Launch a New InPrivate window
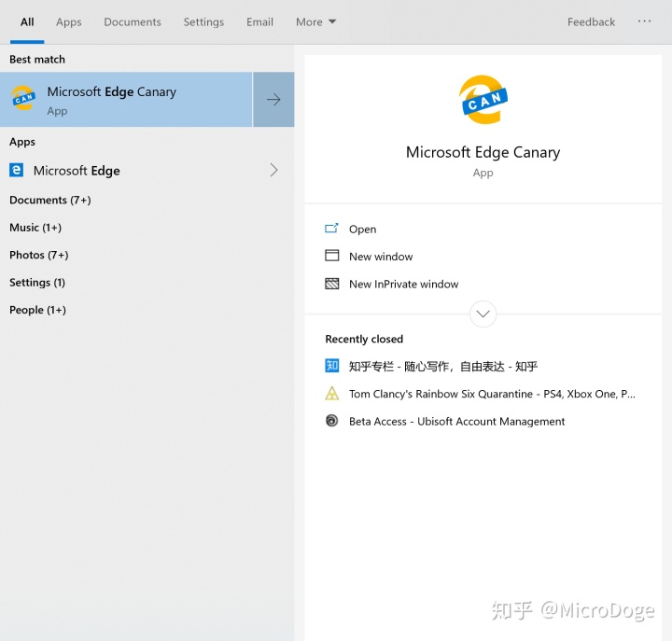 (x=404, y=284)
